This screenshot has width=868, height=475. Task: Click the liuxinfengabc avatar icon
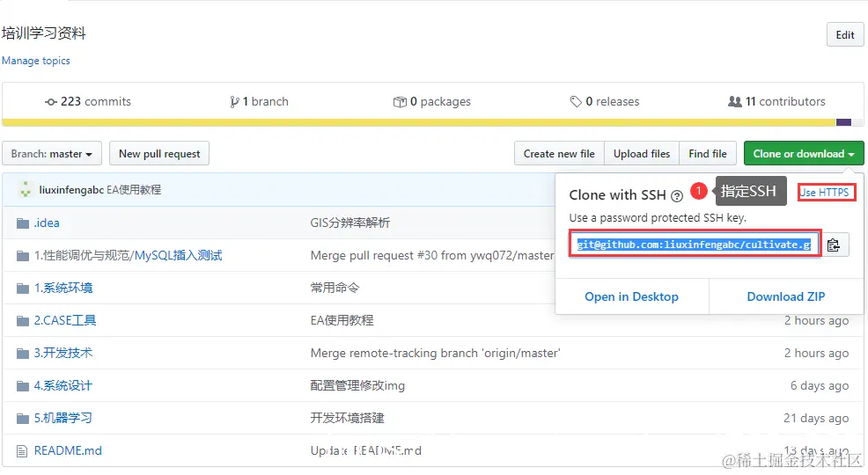25,190
